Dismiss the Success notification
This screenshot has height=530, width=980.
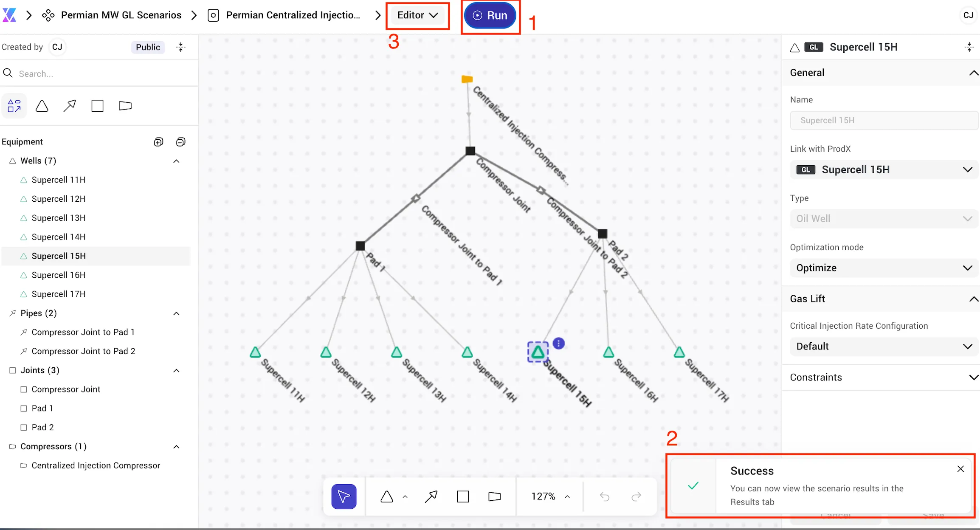pos(960,469)
